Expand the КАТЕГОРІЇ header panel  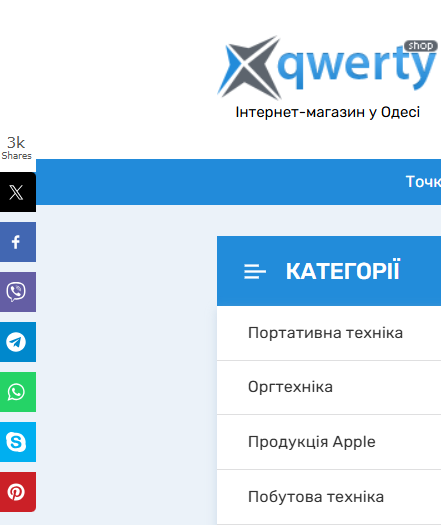point(329,271)
